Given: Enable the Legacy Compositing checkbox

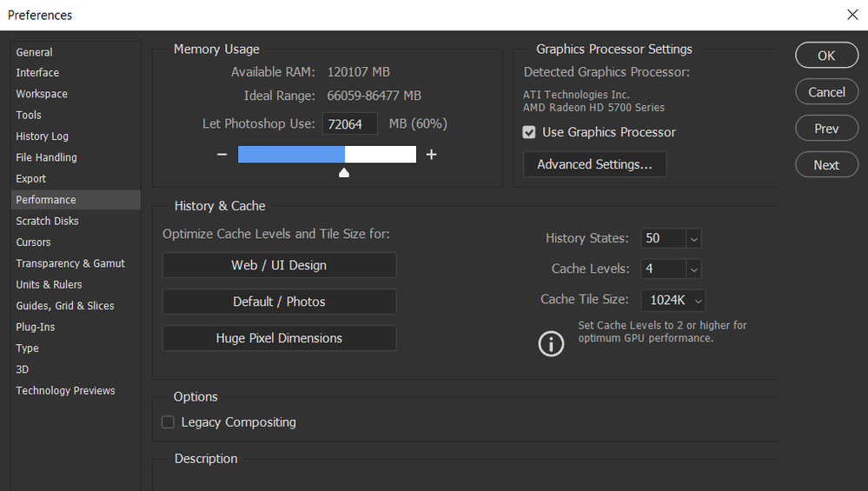Looking at the screenshot, I should click(169, 422).
